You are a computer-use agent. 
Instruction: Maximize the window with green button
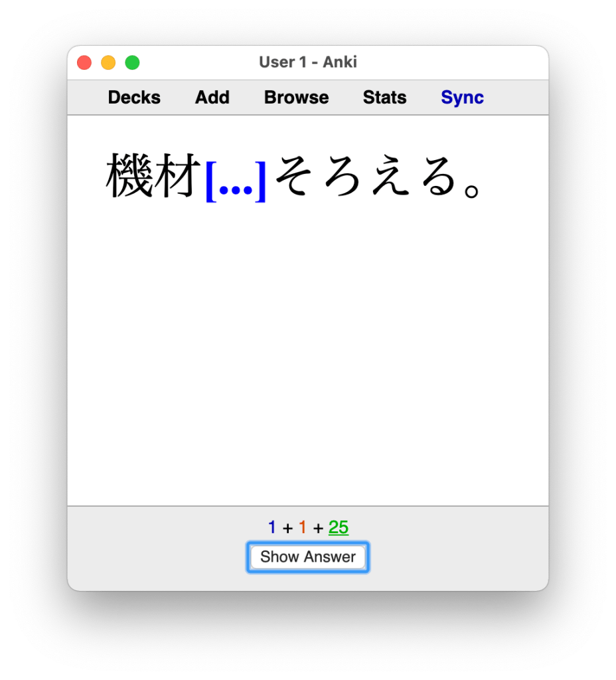pos(132,62)
